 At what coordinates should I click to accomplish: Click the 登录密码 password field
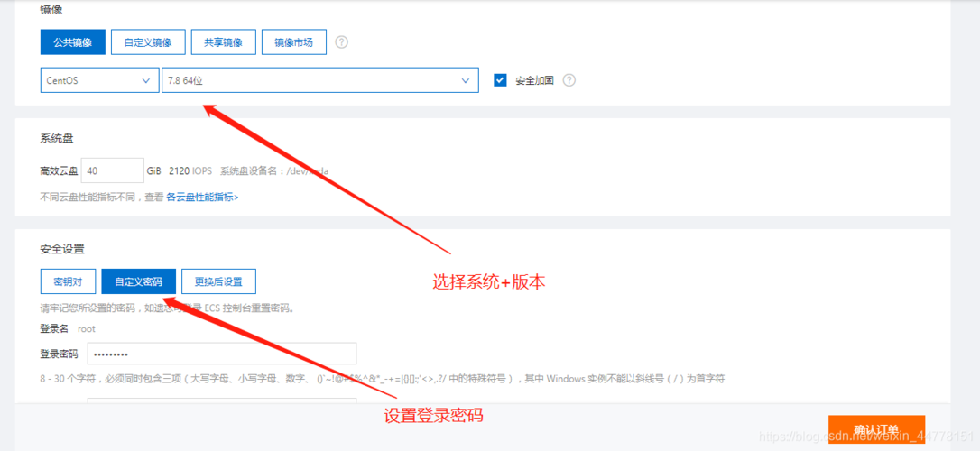tap(222, 354)
